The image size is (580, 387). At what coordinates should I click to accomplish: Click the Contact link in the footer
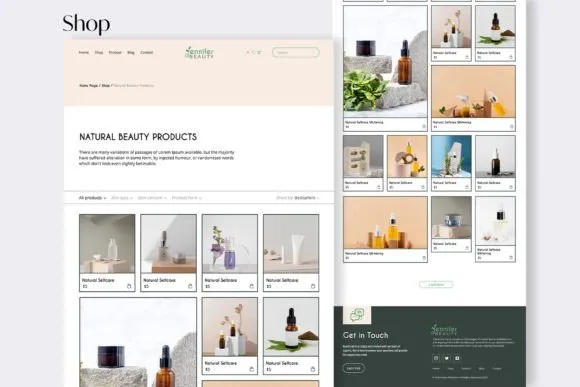pyautogui.click(x=497, y=369)
